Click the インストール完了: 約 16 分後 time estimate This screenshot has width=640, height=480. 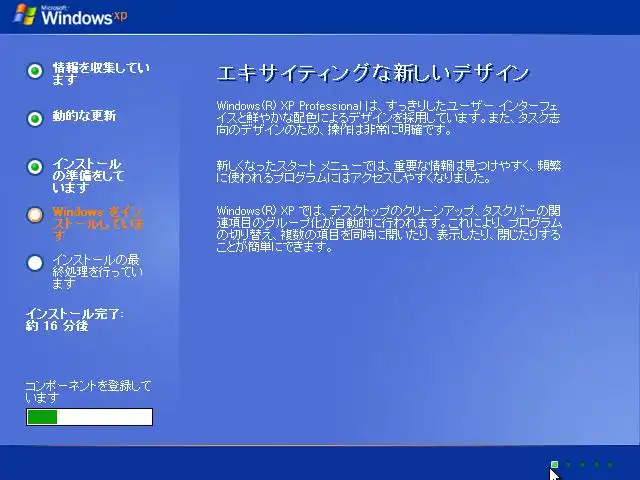74,320
